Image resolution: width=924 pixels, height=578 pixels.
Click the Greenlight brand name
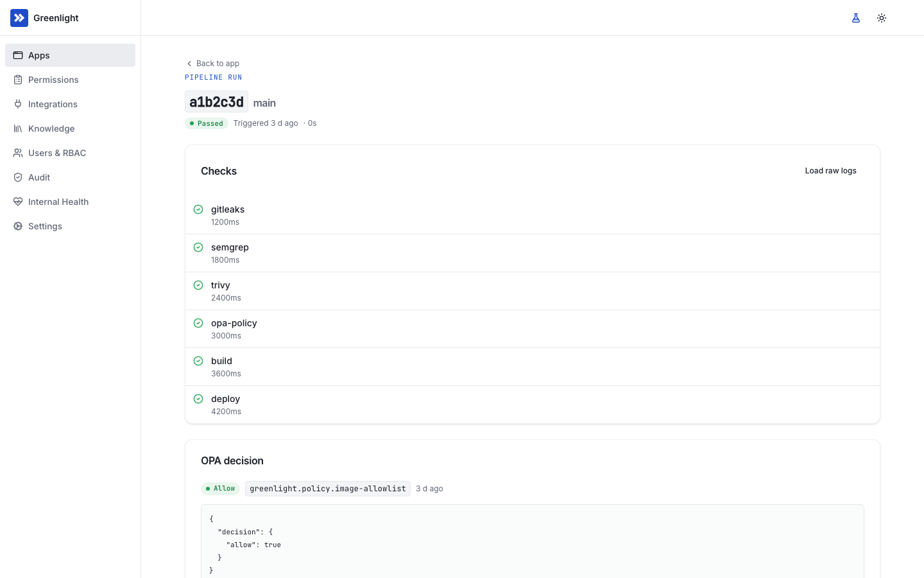click(x=56, y=18)
